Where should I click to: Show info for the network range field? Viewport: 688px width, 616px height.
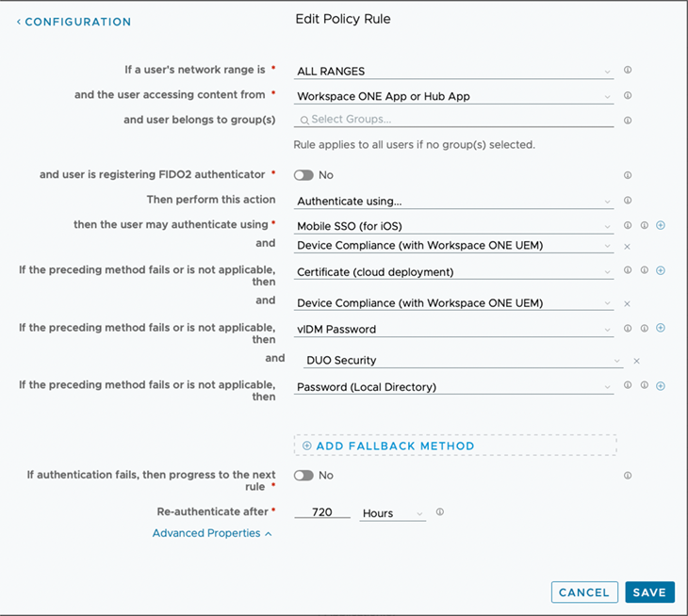pos(628,71)
